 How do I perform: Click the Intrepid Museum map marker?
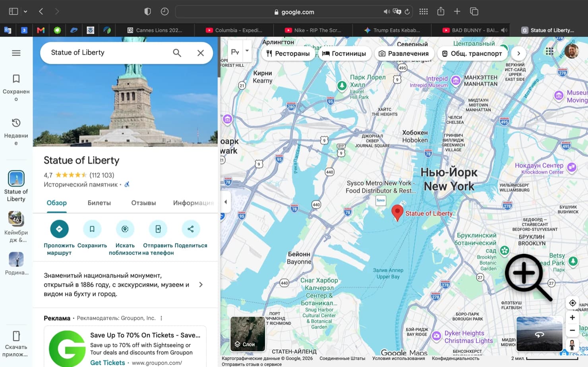(456, 81)
